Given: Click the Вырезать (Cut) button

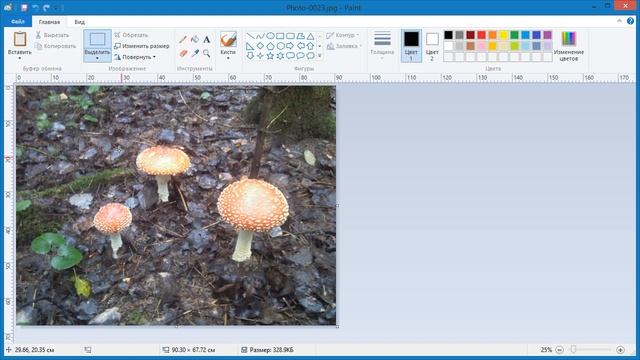Looking at the screenshot, I should (53, 35).
